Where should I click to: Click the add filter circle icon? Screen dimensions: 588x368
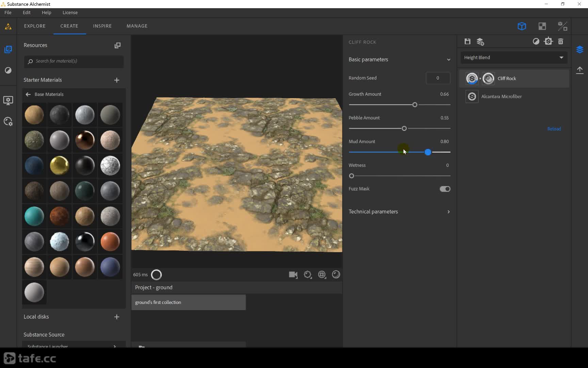[536, 42]
